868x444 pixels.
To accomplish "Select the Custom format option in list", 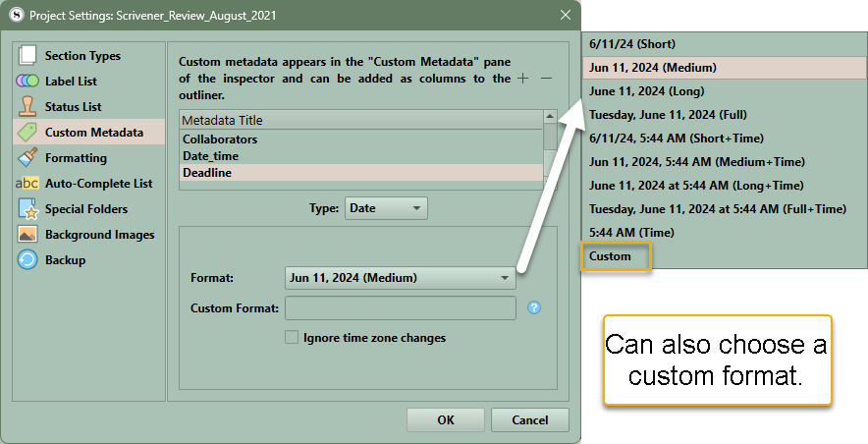I will pyautogui.click(x=724, y=255).
